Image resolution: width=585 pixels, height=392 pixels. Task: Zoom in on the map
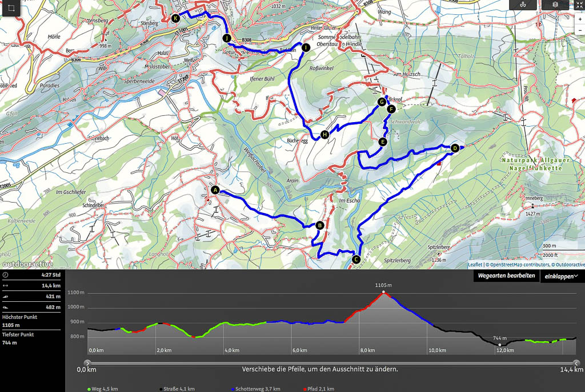(x=580, y=18)
